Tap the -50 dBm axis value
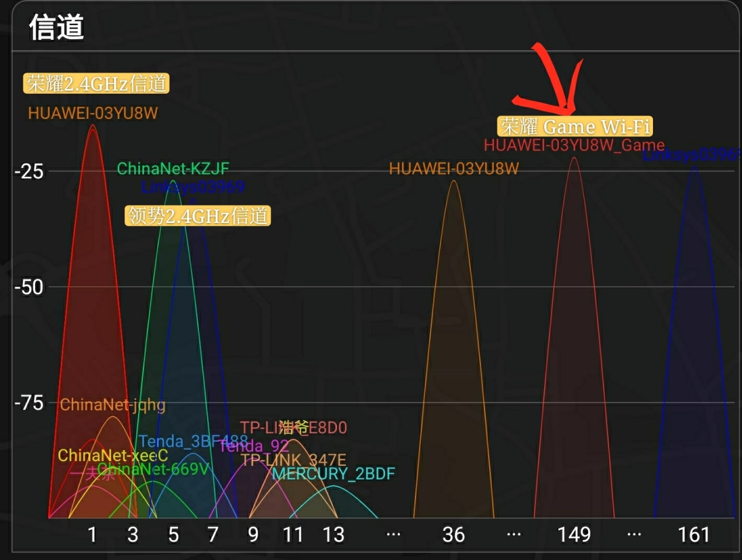The image size is (742, 560). pyautogui.click(x=29, y=287)
